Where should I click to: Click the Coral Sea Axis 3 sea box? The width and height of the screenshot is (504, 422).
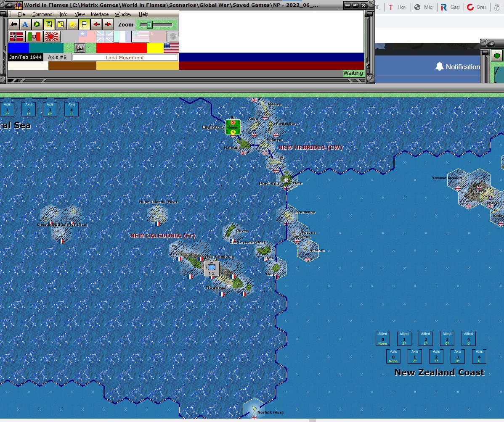[x=50, y=109]
